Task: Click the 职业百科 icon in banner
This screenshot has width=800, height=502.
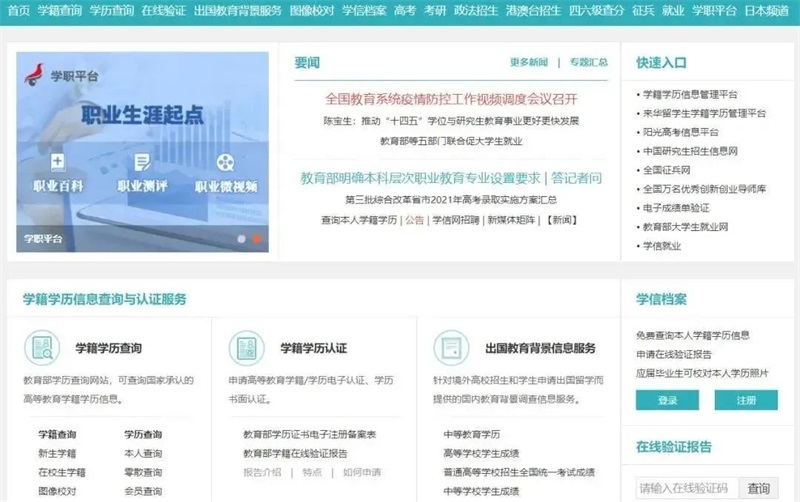Action: coord(57,162)
